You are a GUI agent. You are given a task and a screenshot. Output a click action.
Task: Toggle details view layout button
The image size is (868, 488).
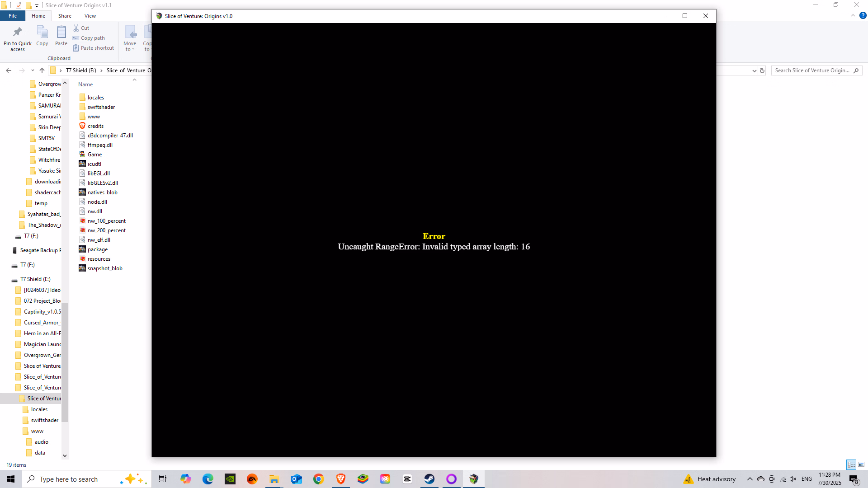point(851,465)
